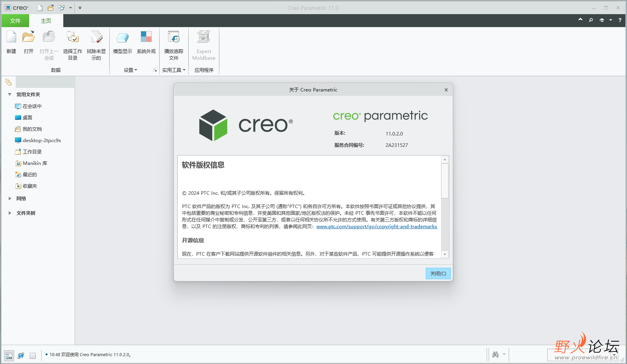Select desktop-2tpcc9s computer entry
Image resolution: width=627 pixels, height=364 pixels.
[38, 141]
